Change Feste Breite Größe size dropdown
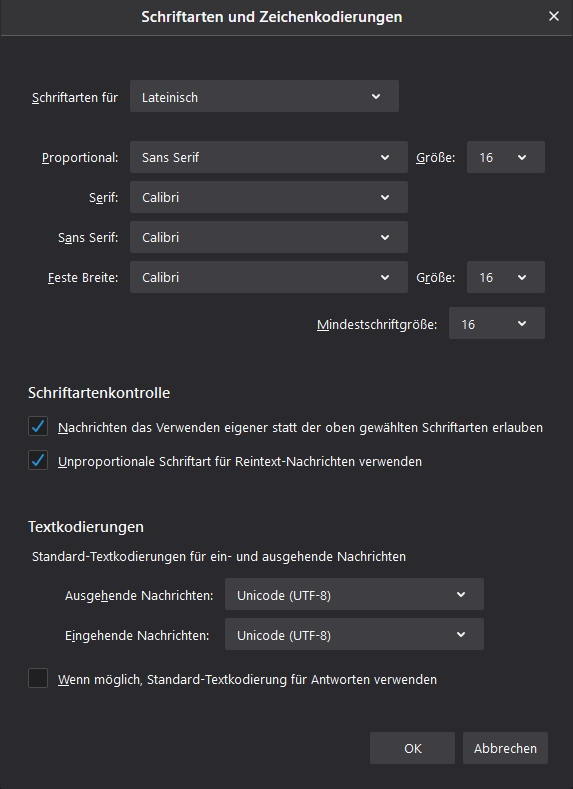Screen dimensions: 573x789 point(506,277)
